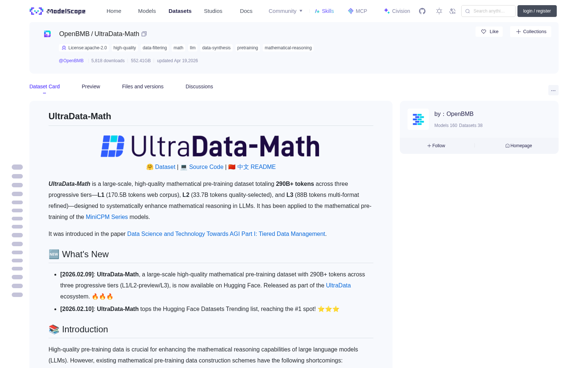Open the @OpenBMB profile link
This screenshot has height=368, width=588.
point(71,61)
